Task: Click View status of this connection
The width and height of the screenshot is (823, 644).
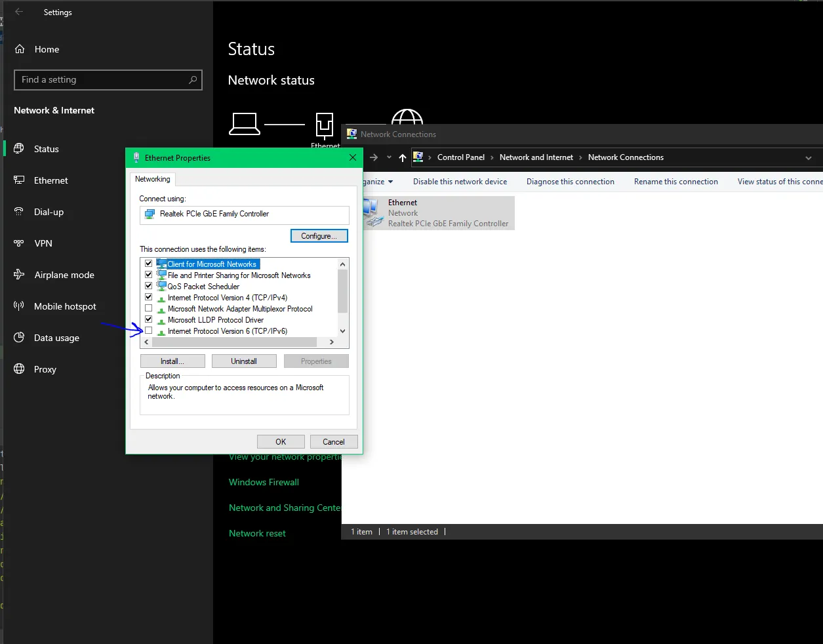Action: click(x=779, y=182)
